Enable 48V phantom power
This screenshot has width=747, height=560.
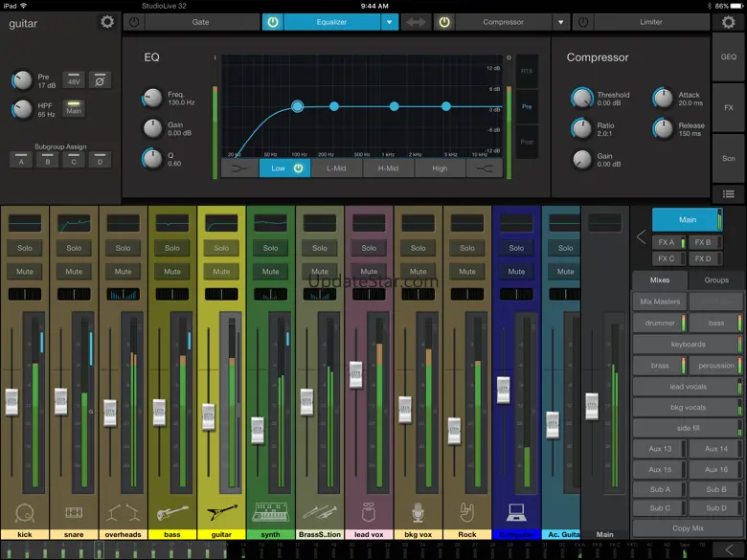click(74, 80)
